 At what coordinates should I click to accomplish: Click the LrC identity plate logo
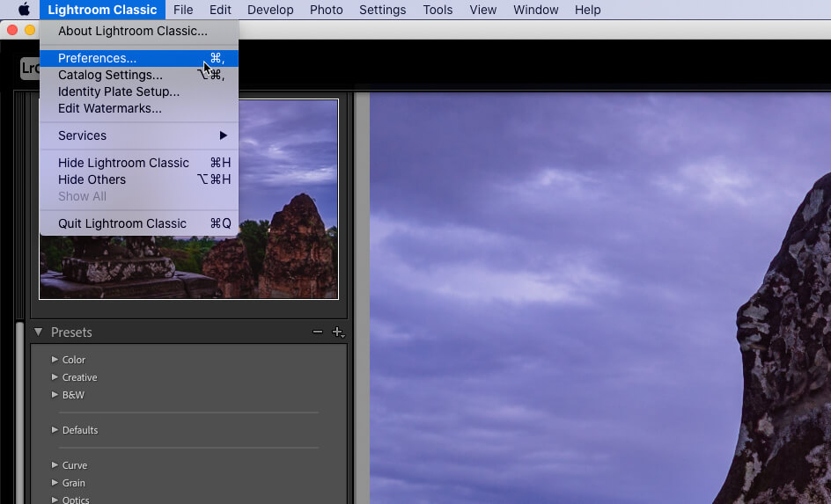click(29, 69)
